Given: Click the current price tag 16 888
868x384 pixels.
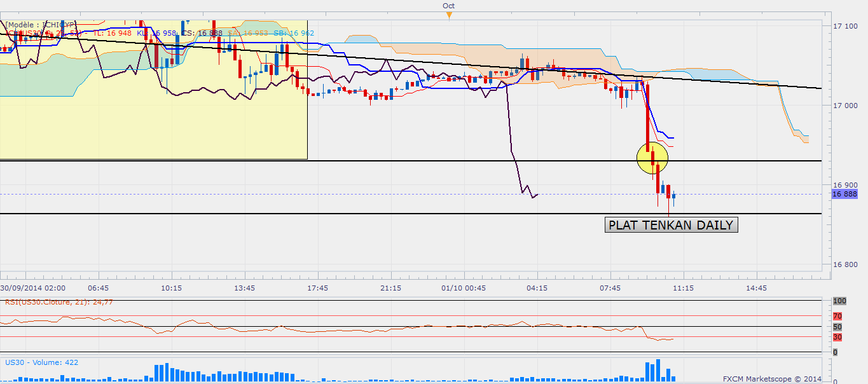Looking at the screenshot, I should (x=844, y=195).
